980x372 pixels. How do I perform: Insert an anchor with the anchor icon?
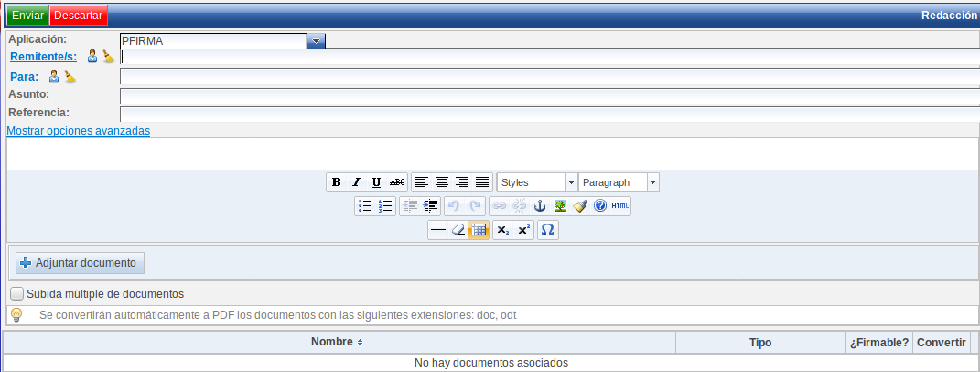539,206
